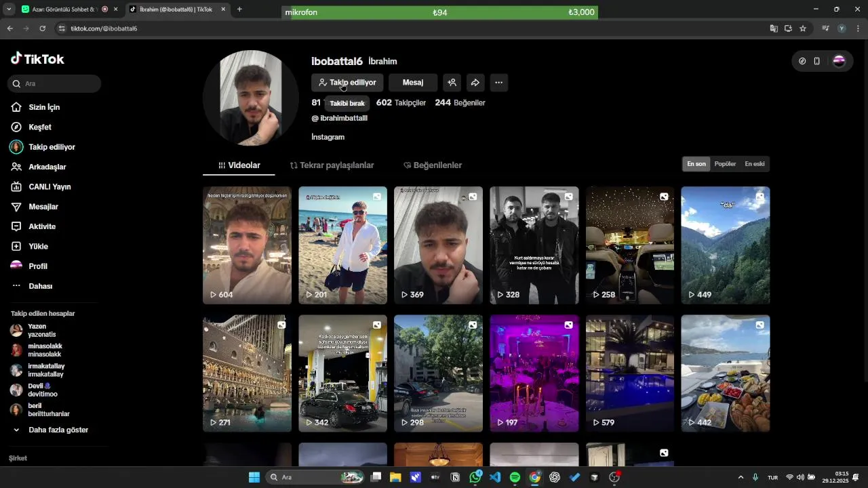The image size is (868, 488).
Task: Open the video with 369 views
Action: pyautogui.click(x=438, y=245)
